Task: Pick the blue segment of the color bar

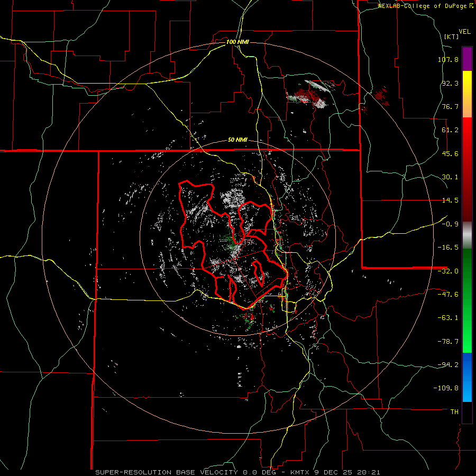Action: [x=467, y=377]
